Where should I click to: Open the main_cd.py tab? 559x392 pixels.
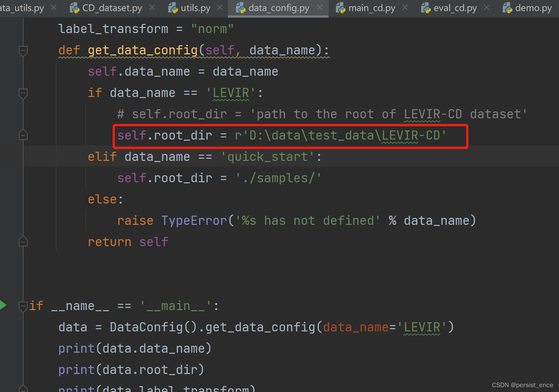pos(372,8)
